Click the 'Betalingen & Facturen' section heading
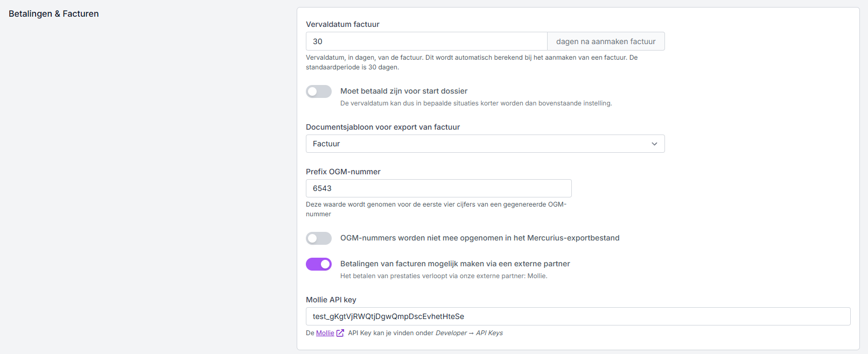Image resolution: width=868 pixels, height=354 pixels. point(54,13)
